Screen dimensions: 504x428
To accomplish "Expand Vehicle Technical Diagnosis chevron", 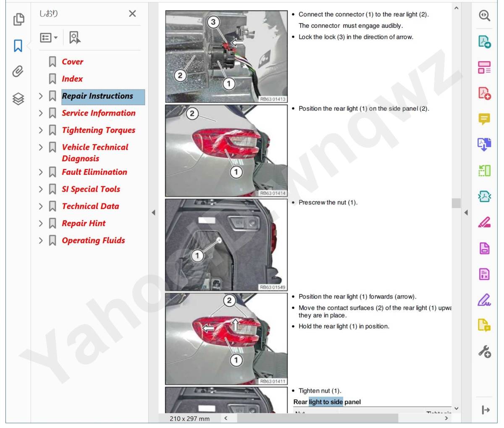I will 41,147.
